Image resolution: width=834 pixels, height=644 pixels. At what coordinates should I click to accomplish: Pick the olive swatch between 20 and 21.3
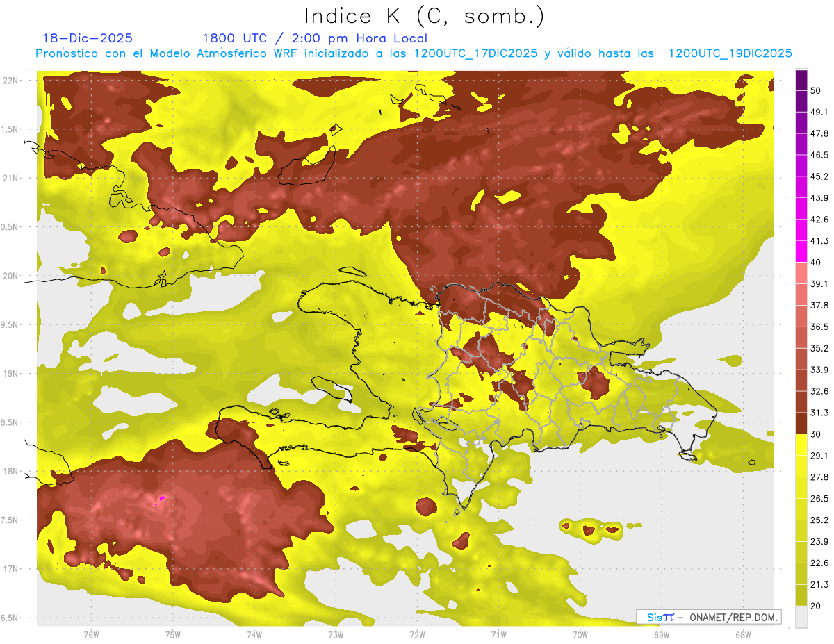point(801,596)
